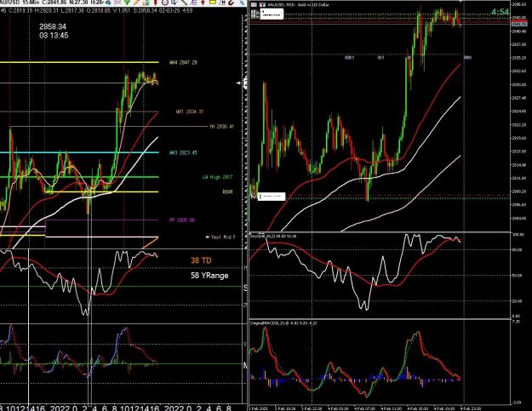
Task: Click the Stoch indicator label in right window
Action: [273, 236]
